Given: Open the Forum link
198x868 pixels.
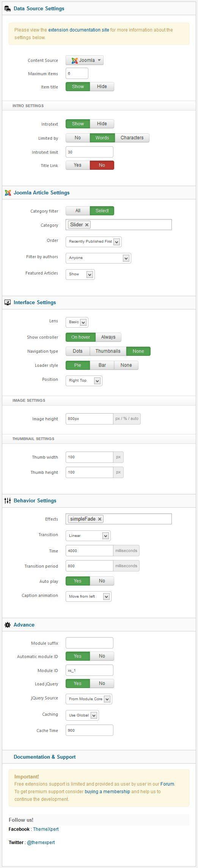Looking at the screenshot, I should 167,784.
